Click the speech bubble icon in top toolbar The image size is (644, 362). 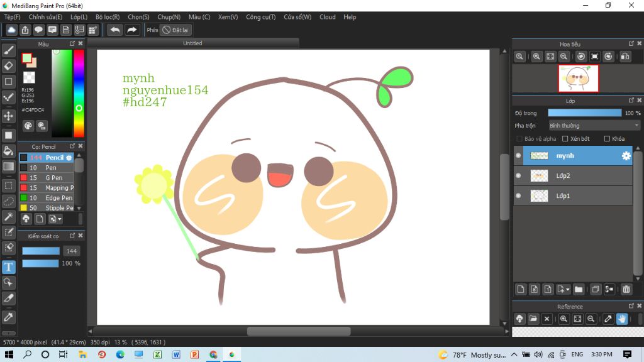[x=38, y=30]
